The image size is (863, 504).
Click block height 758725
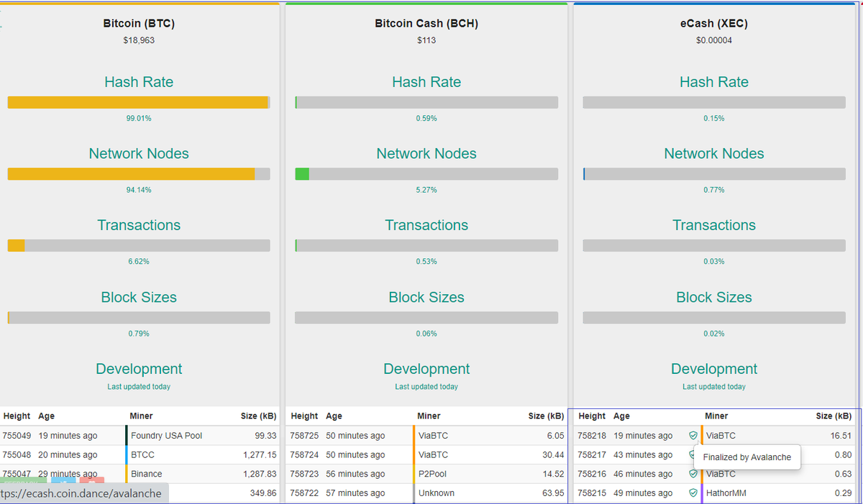click(x=304, y=436)
